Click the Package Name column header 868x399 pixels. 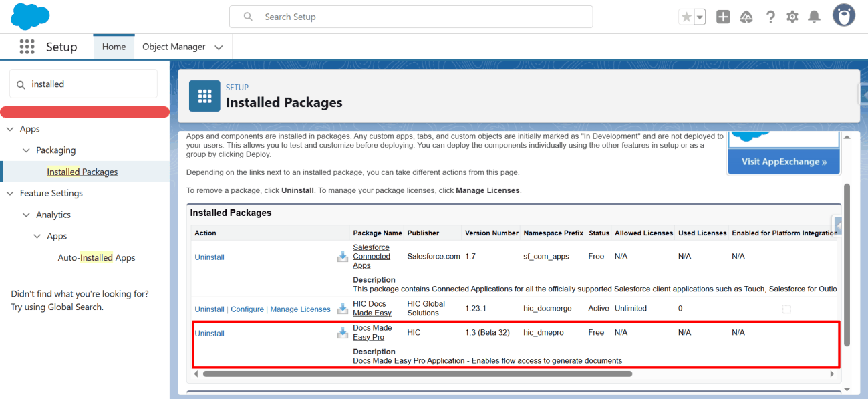[378, 233]
